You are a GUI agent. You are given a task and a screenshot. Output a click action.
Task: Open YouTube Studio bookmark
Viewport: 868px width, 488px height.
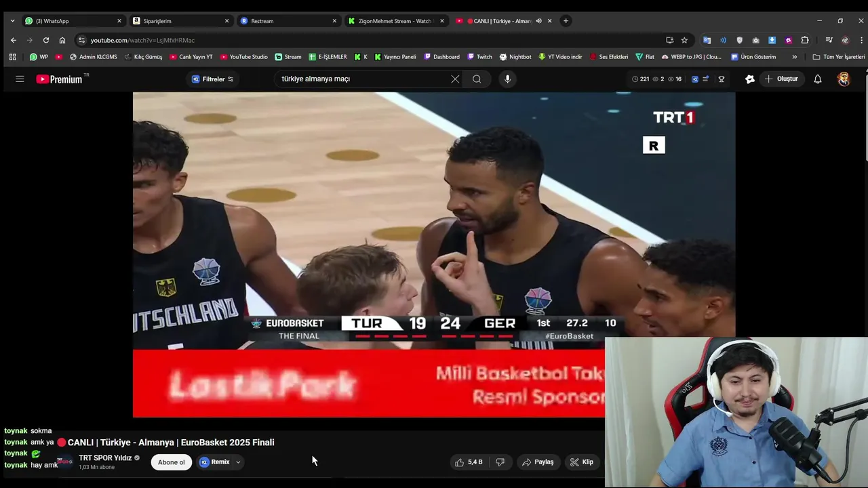243,57
